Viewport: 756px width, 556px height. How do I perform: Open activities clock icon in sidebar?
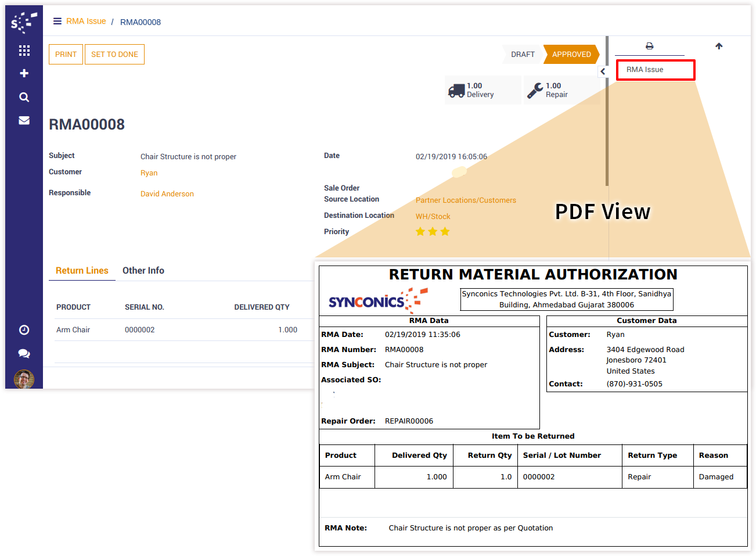pyautogui.click(x=24, y=330)
